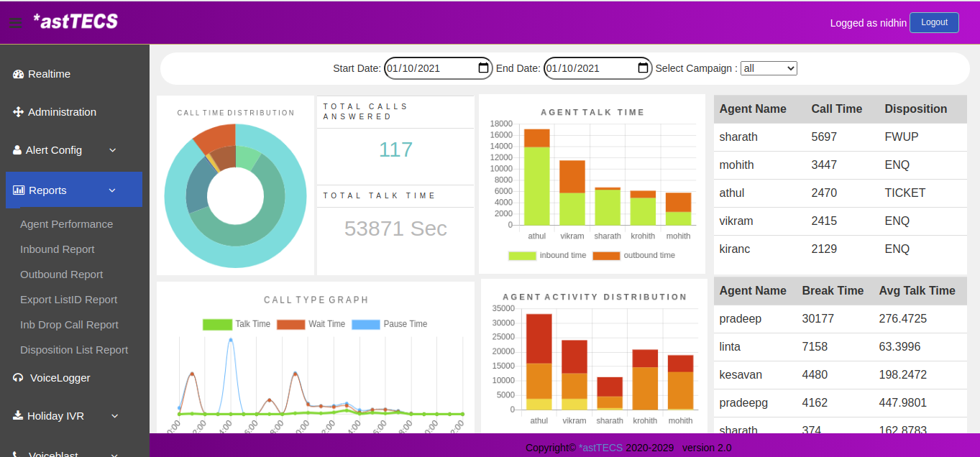Click the Realtime dashboard icon
Image resolution: width=980 pixels, height=457 pixels.
(19, 74)
